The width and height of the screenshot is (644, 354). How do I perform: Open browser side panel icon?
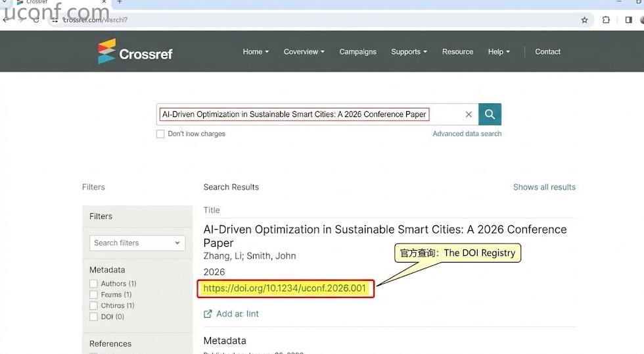[x=628, y=20]
